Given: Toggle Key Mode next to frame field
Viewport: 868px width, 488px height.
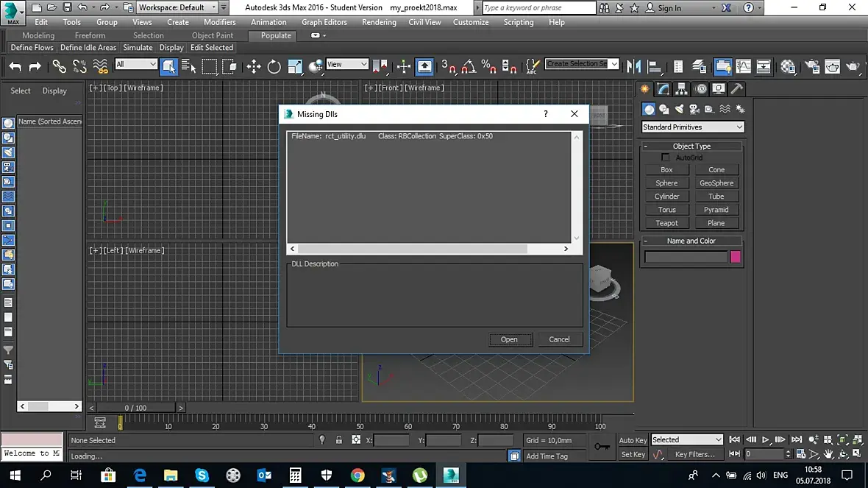Looking at the screenshot, I should tap(734, 453).
